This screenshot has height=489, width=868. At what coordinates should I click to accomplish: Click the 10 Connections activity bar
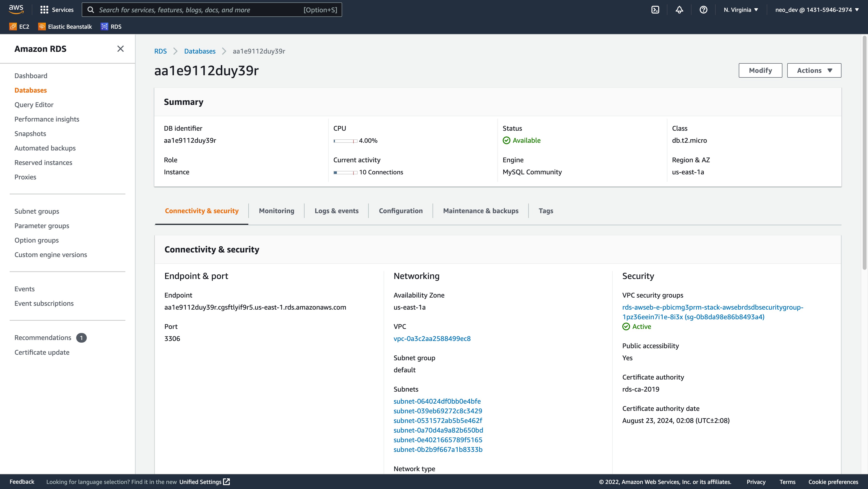pos(345,173)
